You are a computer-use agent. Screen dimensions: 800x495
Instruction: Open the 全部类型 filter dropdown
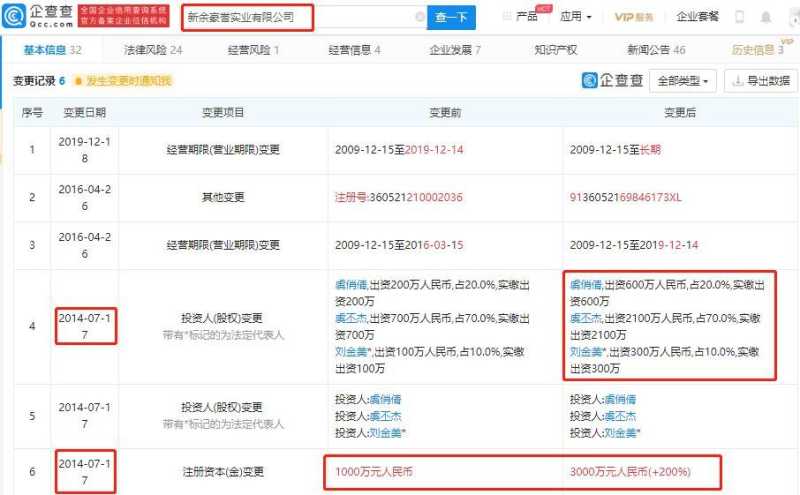pyautogui.click(x=683, y=80)
